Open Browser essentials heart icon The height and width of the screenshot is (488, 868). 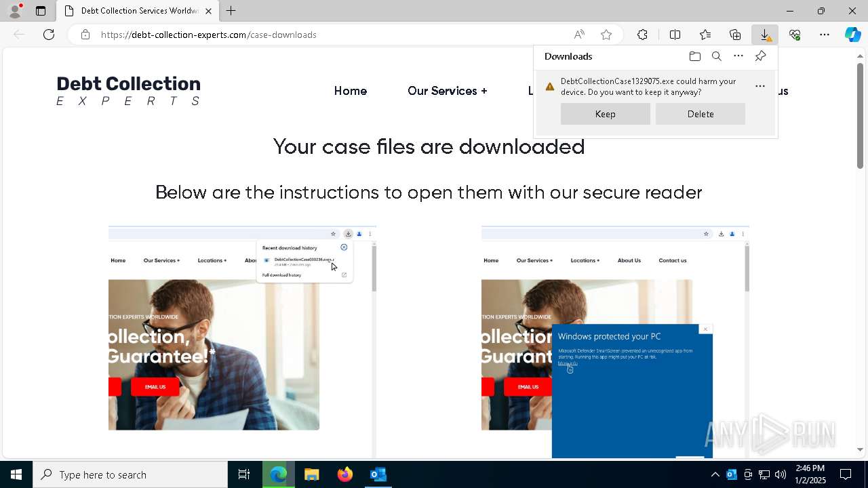pyautogui.click(x=795, y=35)
